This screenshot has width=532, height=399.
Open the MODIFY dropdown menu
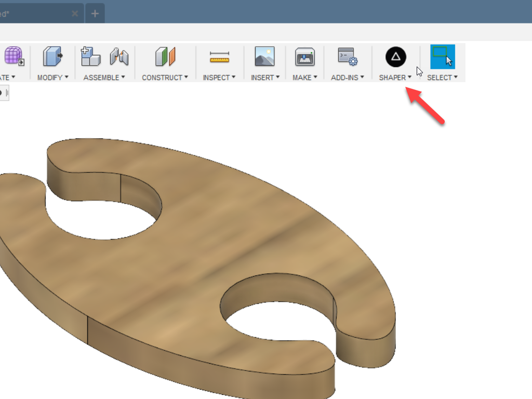(53, 77)
